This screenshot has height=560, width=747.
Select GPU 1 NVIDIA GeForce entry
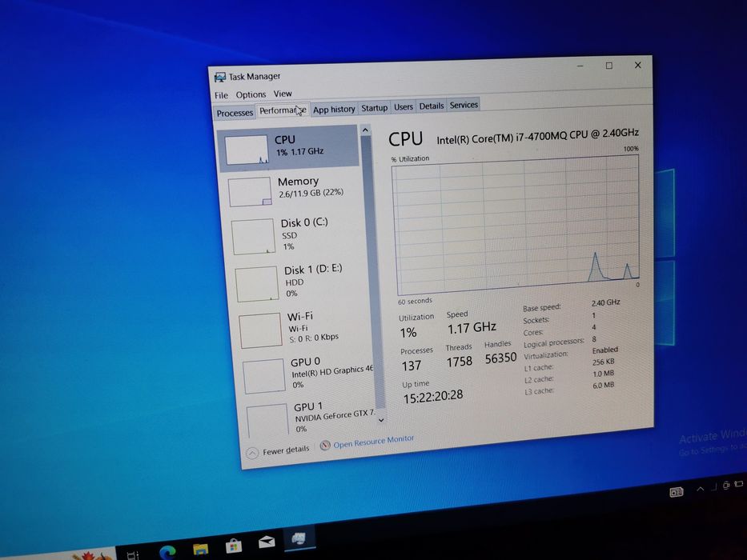312,418
